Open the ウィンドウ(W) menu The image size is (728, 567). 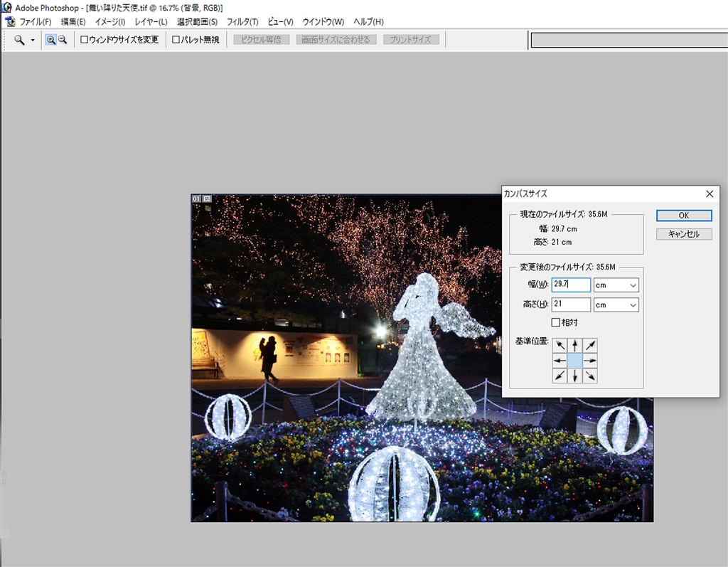pyautogui.click(x=323, y=22)
